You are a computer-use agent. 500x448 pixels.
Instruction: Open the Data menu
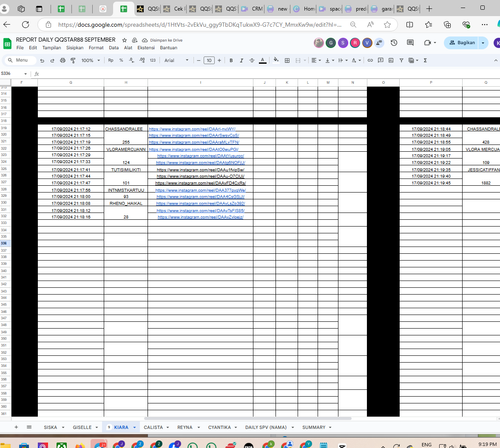(x=114, y=48)
